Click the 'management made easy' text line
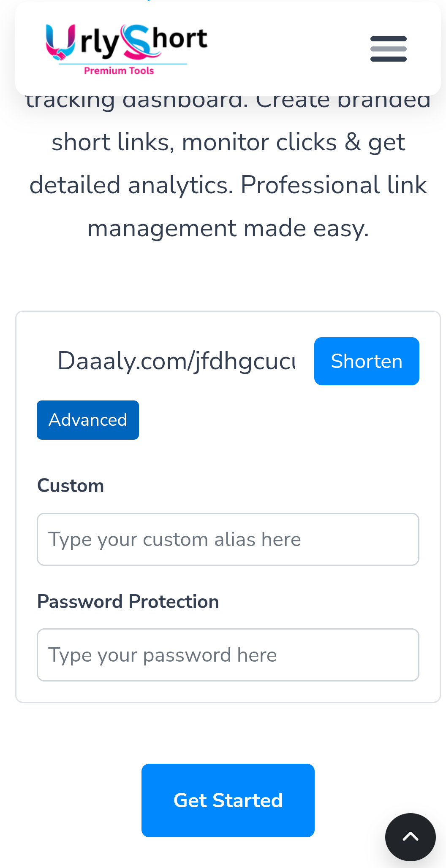The image size is (446, 868). [228, 228]
